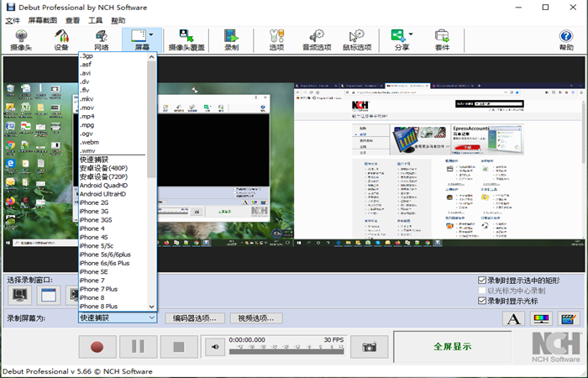
Task: Select Android QuadHD preset
Action: 113,186
